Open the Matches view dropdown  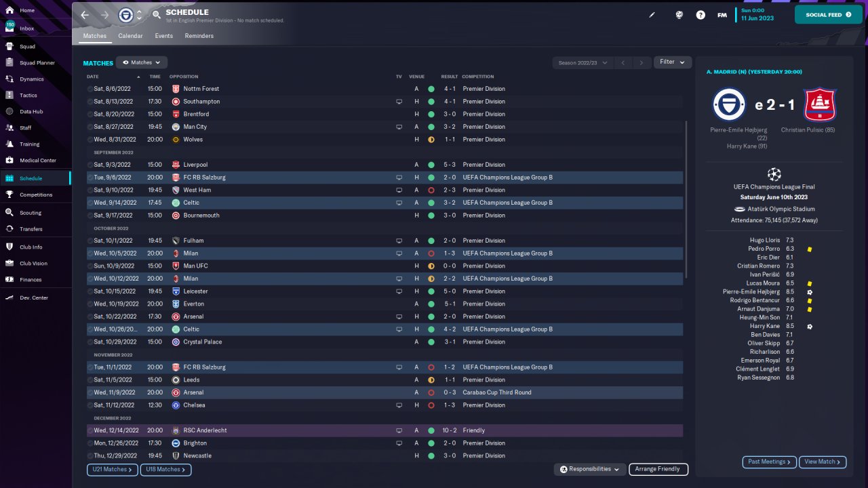point(142,62)
